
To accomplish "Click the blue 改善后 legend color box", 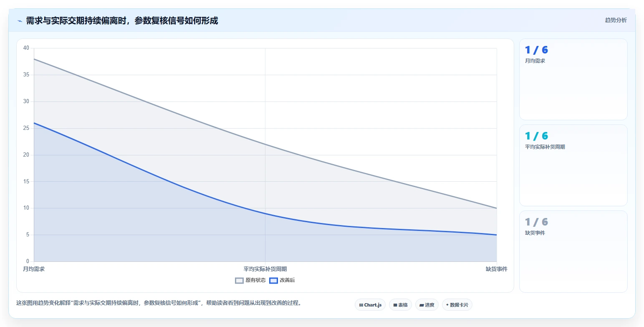I will point(273,281).
